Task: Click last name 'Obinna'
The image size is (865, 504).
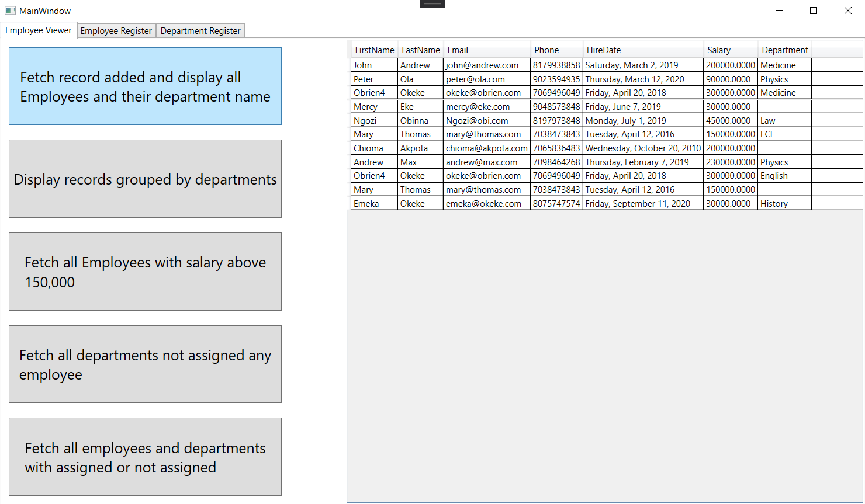Action: pos(420,121)
